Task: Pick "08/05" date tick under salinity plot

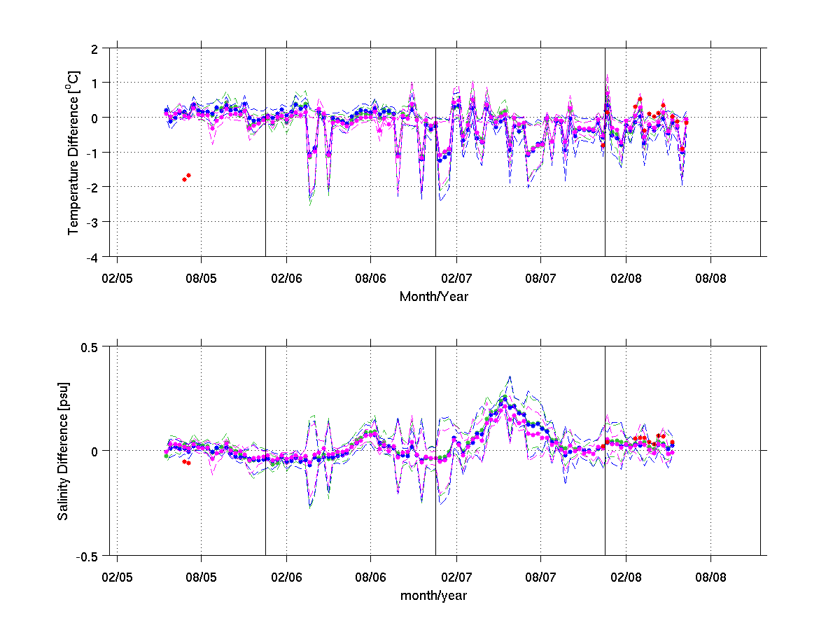Action: pos(201,577)
